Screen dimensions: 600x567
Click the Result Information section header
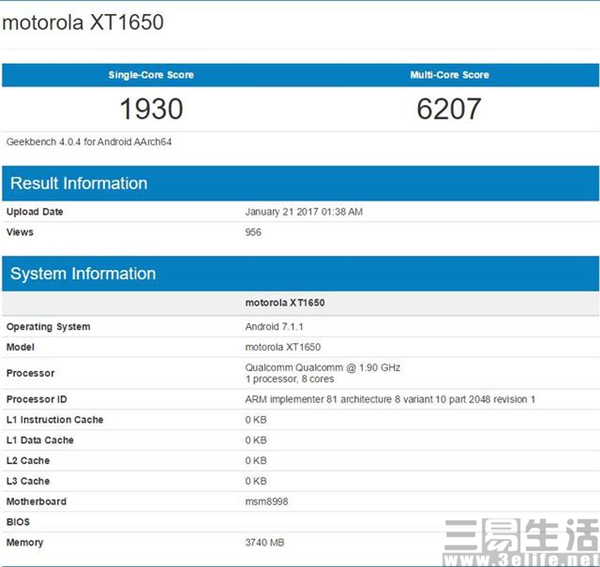coord(300,183)
